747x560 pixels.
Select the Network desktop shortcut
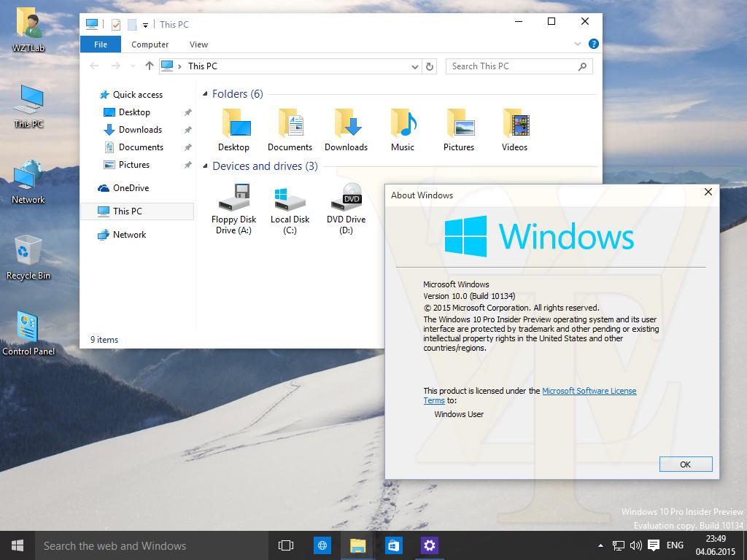point(28,182)
